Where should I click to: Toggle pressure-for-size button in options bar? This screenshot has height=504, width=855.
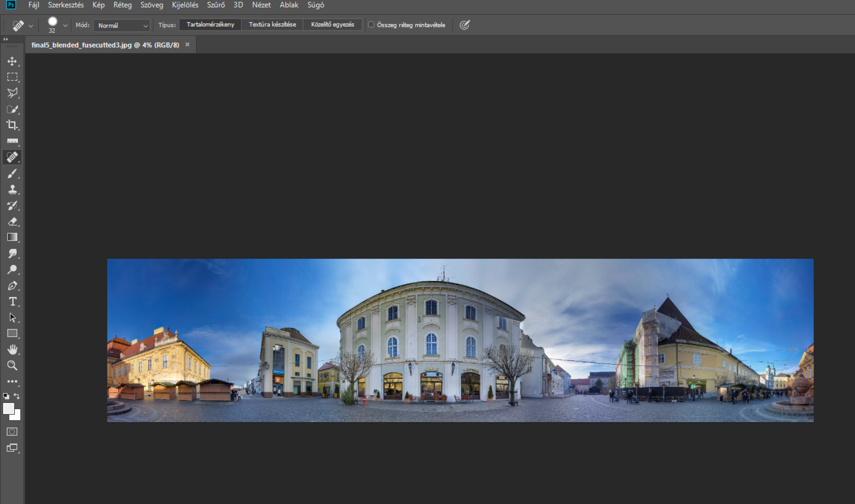pyautogui.click(x=465, y=25)
